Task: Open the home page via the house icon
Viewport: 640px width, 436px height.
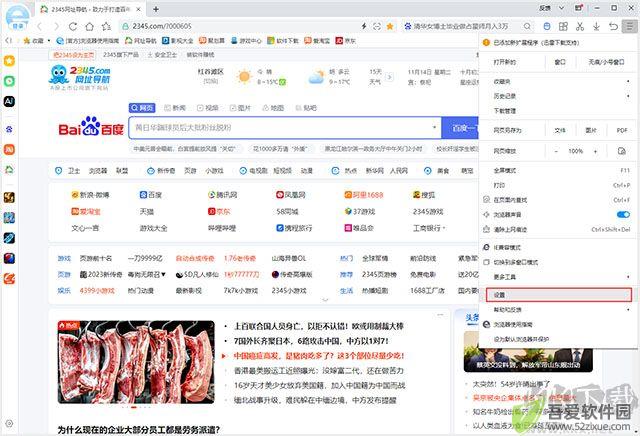Action: 89,27
